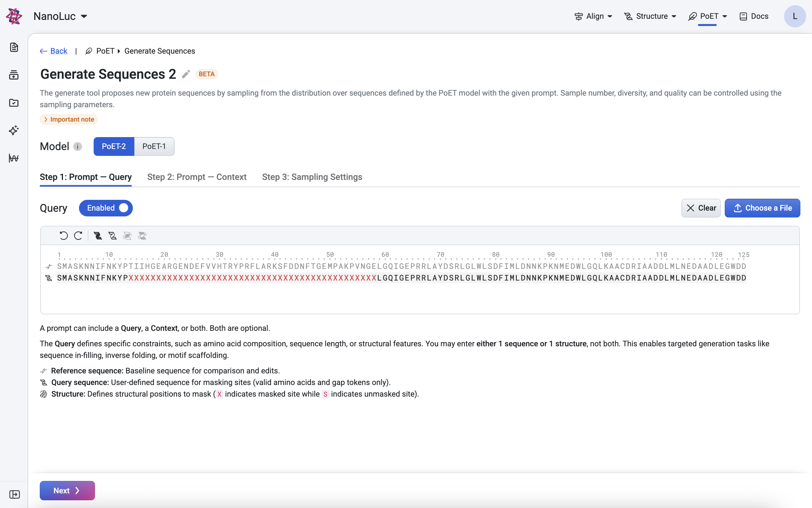The width and height of the screenshot is (812, 508).
Task: Click the Back link
Action: [54, 51]
